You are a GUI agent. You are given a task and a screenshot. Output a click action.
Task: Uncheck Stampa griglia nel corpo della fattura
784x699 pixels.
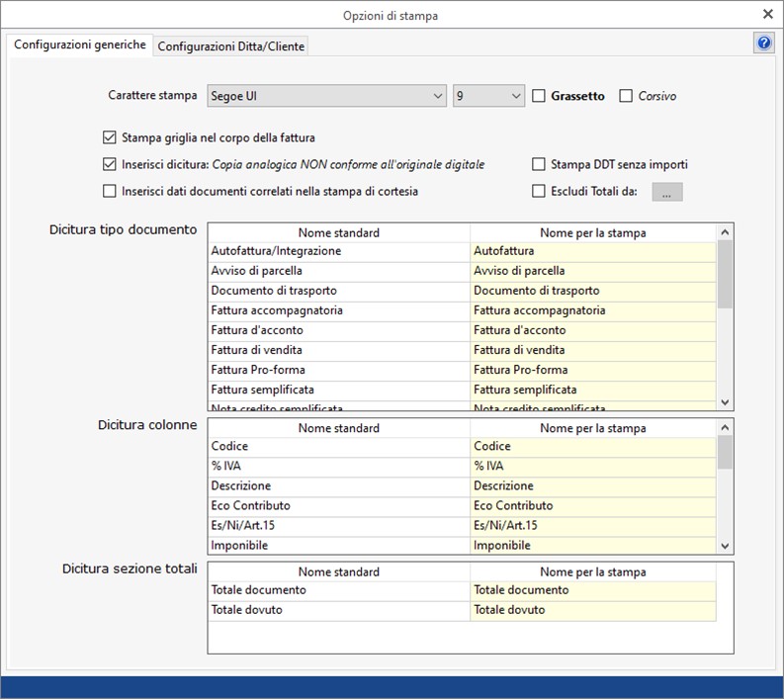coord(109,137)
